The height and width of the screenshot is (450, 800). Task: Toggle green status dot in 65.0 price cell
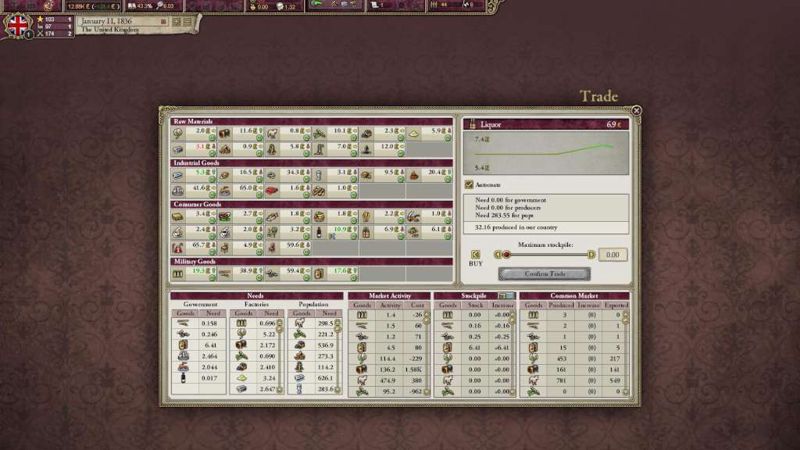259,194
